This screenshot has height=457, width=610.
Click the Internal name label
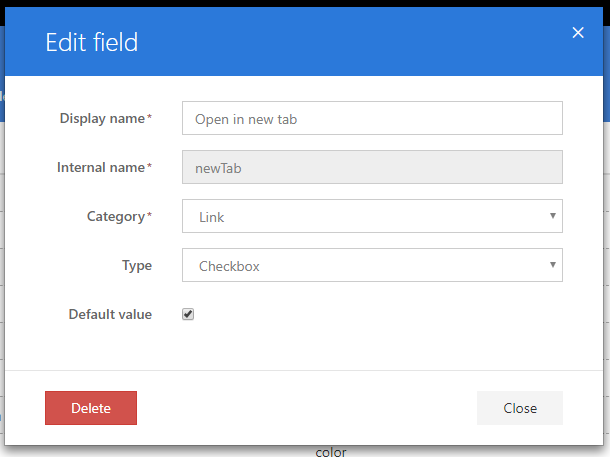coord(101,167)
